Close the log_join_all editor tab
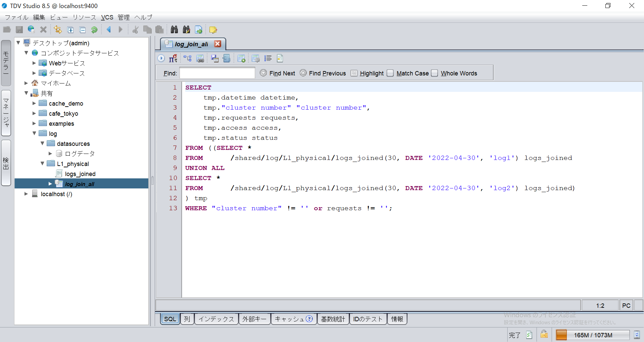This screenshot has width=644, height=342. [x=217, y=44]
